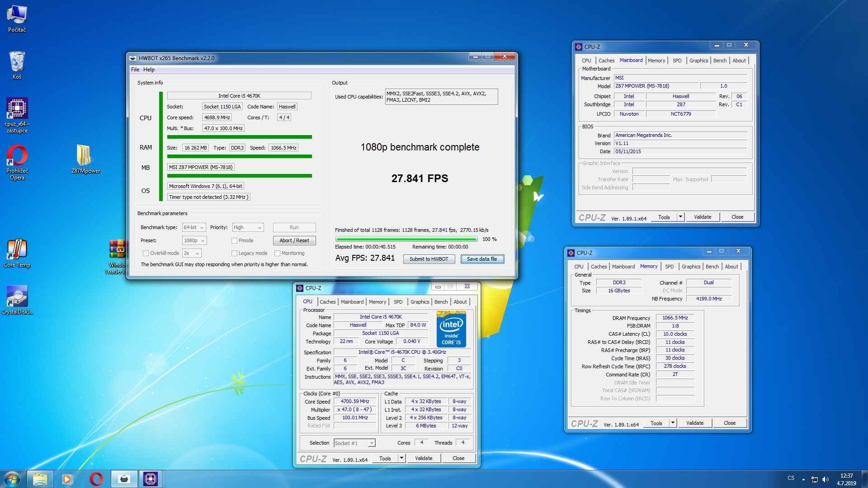Click the HWBOT x265 window title icon
This screenshot has width=868, height=488.
[133, 58]
